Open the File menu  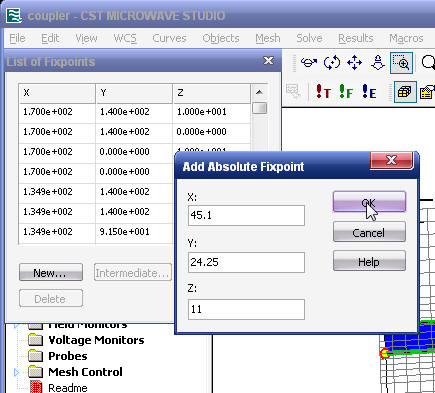pos(17,38)
